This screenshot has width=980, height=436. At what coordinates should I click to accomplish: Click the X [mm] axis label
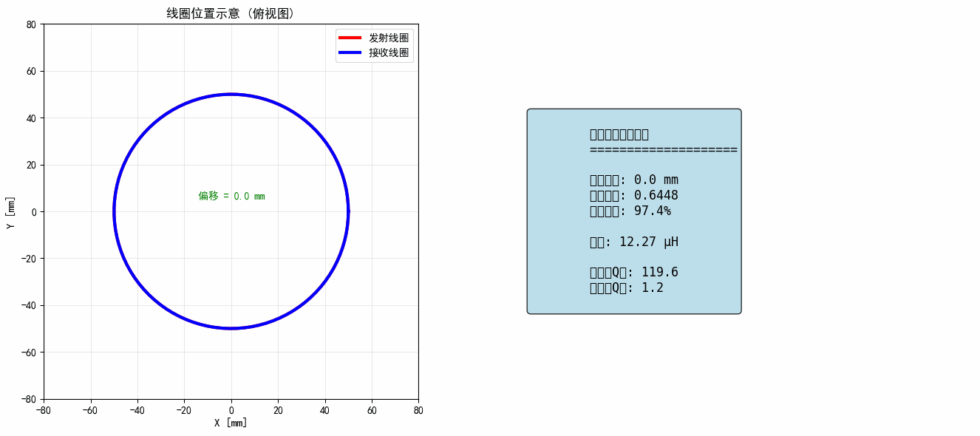pyautogui.click(x=231, y=423)
